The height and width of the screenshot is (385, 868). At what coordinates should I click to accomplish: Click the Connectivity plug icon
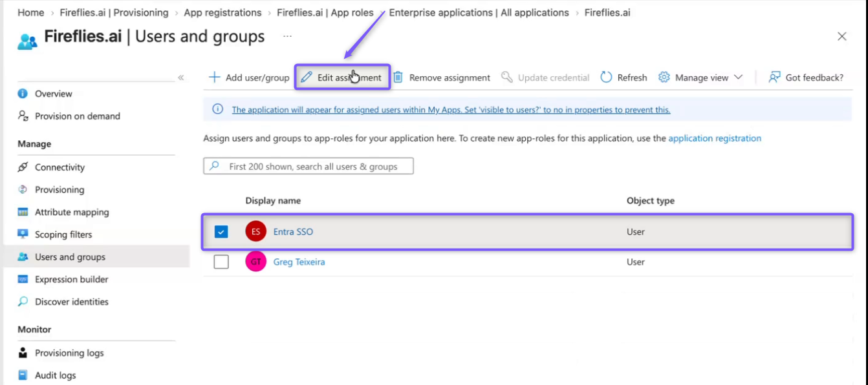tap(23, 167)
